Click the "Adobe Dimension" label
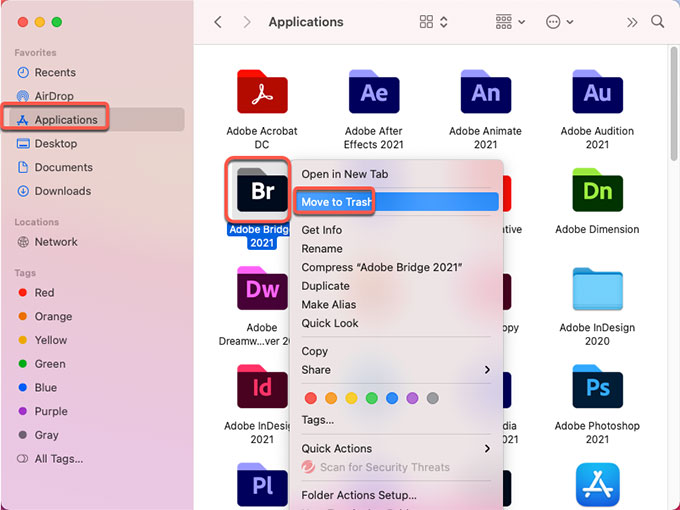This screenshot has height=510, width=680. coord(597,229)
